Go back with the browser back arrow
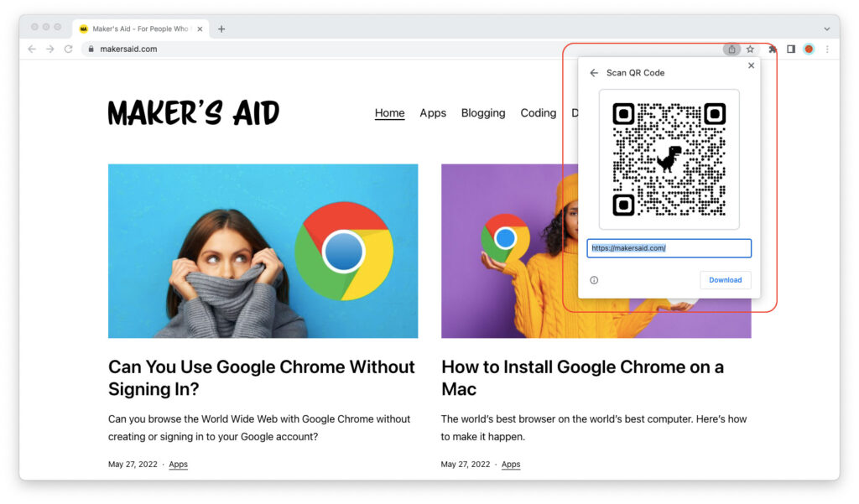The image size is (859, 504). pyautogui.click(x=32, y=49)
